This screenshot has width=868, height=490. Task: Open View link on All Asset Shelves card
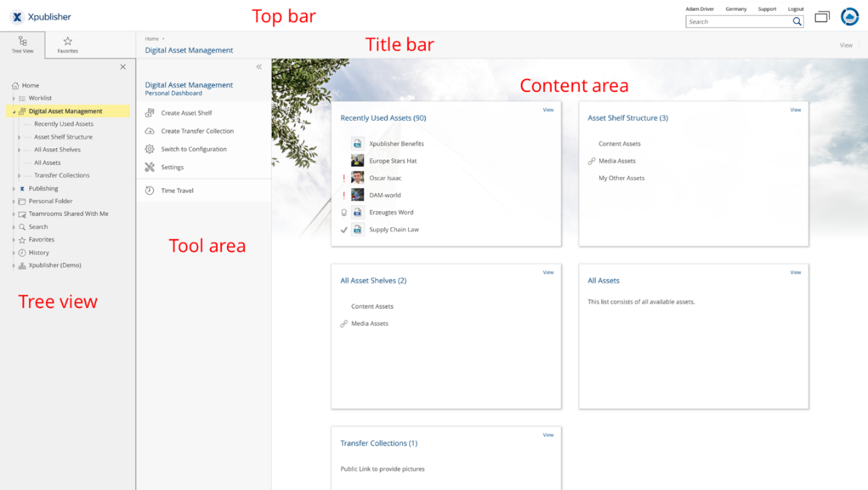[548, 272]
